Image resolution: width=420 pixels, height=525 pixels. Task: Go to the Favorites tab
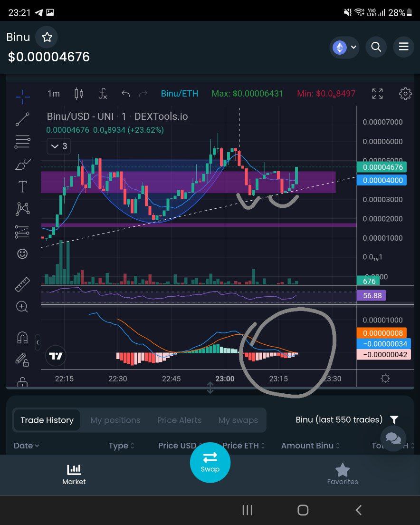343,475
